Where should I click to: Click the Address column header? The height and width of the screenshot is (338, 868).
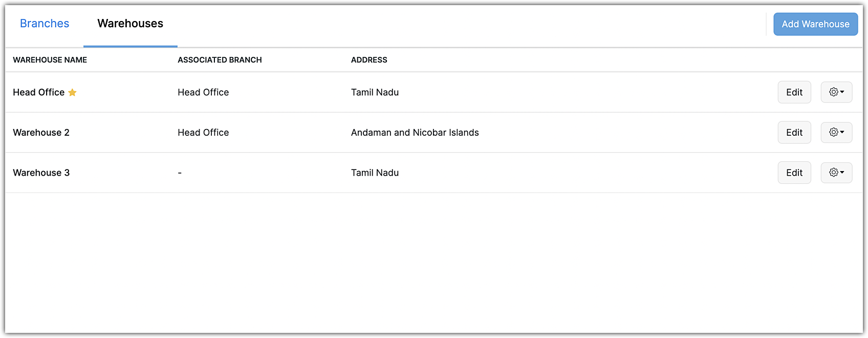pyautogui.click(x=369, y=60)
